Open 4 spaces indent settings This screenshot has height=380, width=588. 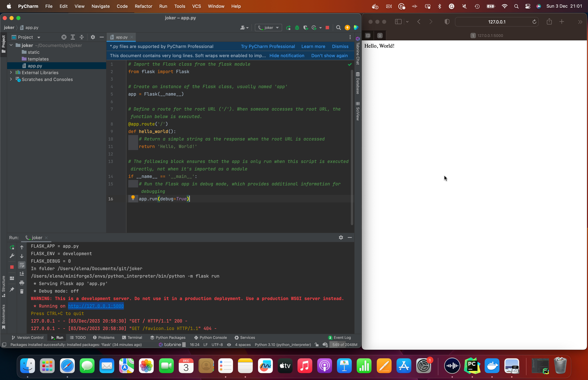243,344
